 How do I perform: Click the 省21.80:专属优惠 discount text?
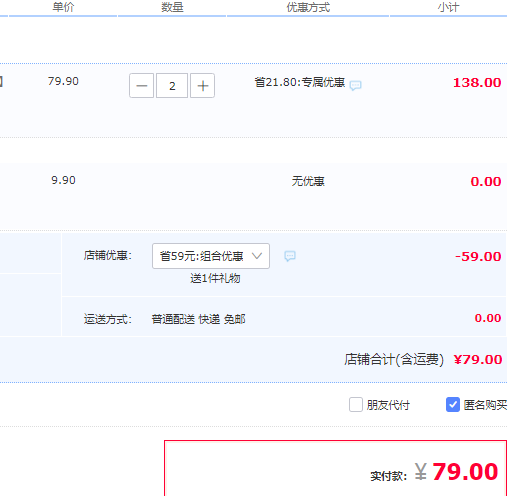pyautogui.click(x=300, y=82)
